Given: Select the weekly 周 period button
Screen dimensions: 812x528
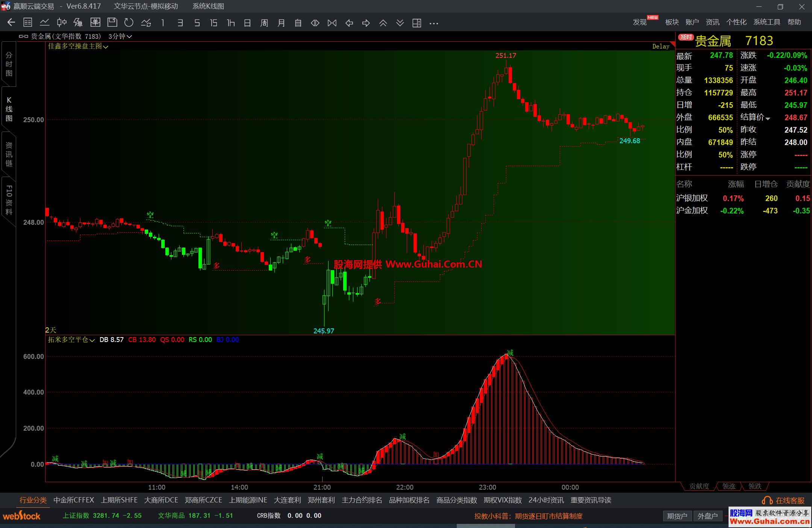Looking at the screenshot, I should (264, 23).
